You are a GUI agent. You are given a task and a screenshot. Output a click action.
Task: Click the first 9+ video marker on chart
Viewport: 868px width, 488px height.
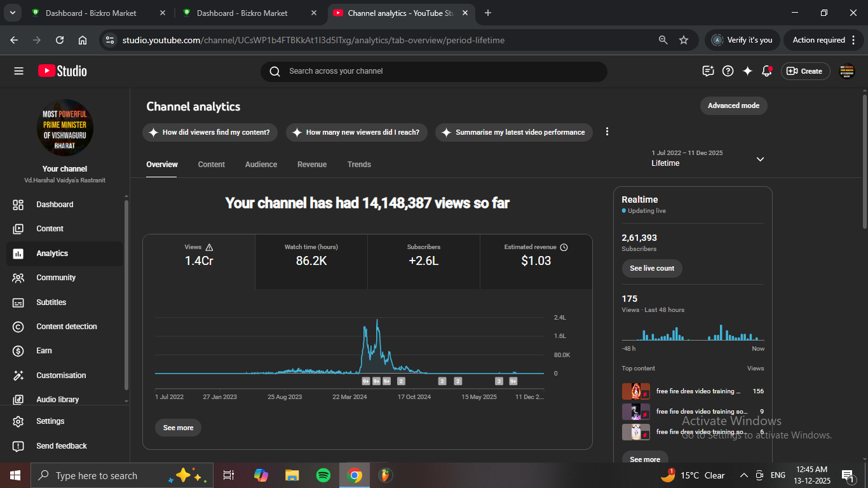366,381
